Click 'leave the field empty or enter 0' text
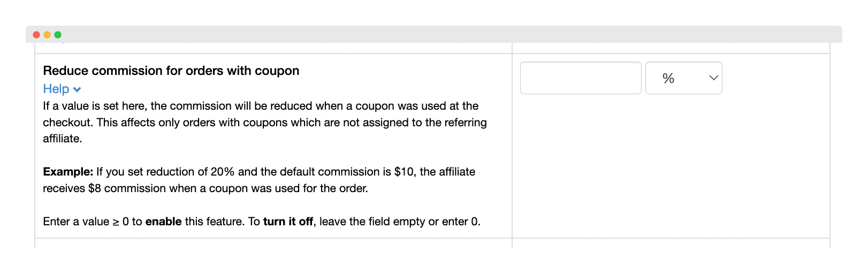Viewport: 868px width, 274px height. point(400,222)
